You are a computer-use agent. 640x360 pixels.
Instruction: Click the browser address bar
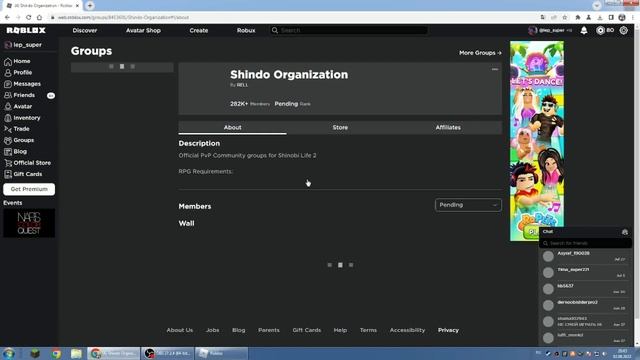tap(294, 18)
